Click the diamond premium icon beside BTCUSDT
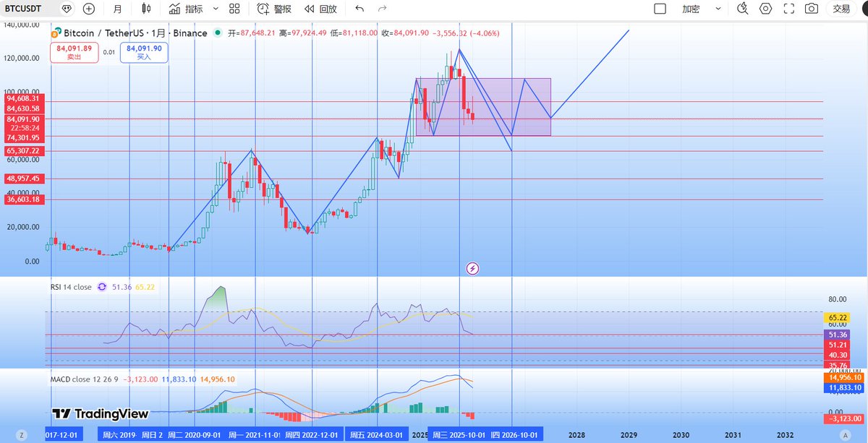 click(x=67, y=9)
